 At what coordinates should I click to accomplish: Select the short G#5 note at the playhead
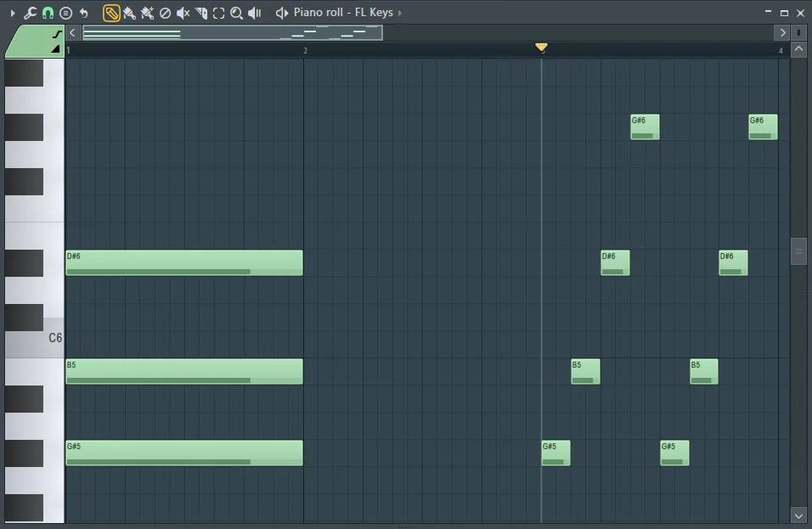pyautogui.click(x=555, y=453)
